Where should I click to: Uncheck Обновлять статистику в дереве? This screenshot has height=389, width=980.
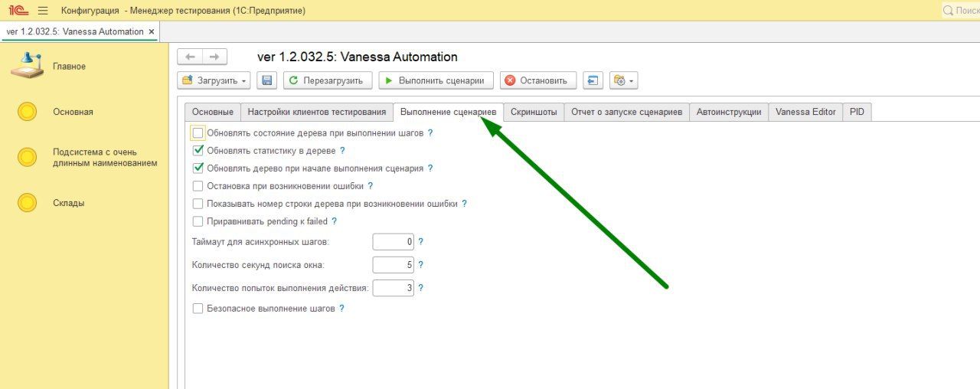[x=198, y=151]
